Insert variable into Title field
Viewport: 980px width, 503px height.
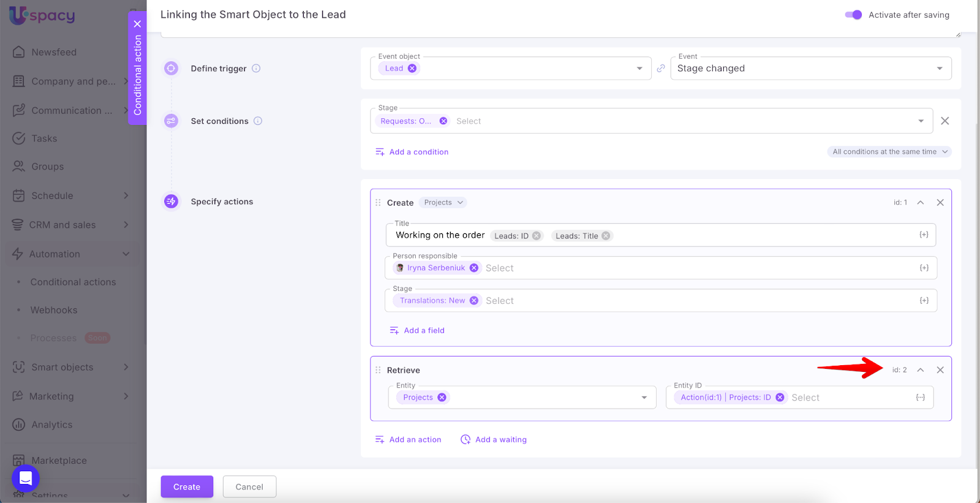coord(924,235)
